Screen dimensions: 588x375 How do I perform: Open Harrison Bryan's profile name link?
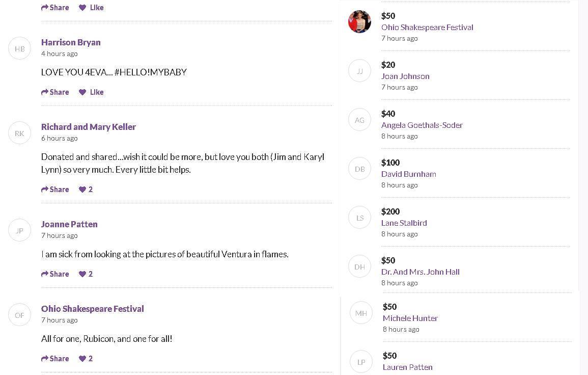click(71, 42)
